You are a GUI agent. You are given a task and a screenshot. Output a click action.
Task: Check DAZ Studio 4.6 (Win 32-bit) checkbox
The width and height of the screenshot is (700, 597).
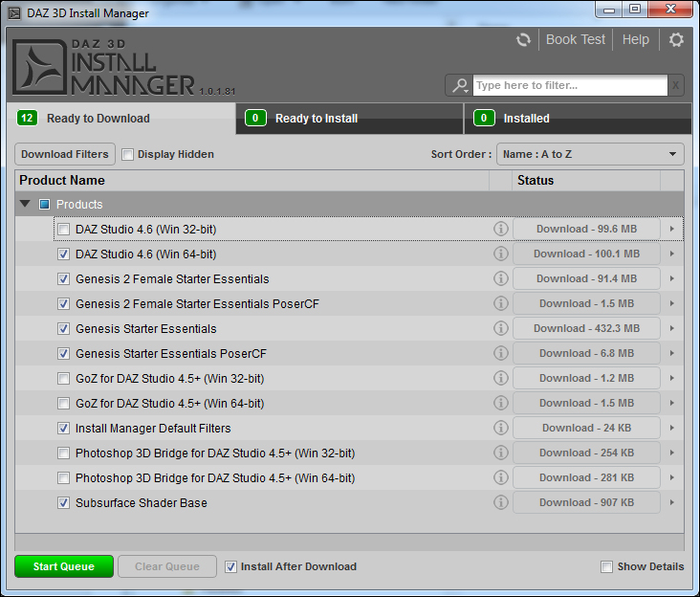tap(63, 230)
